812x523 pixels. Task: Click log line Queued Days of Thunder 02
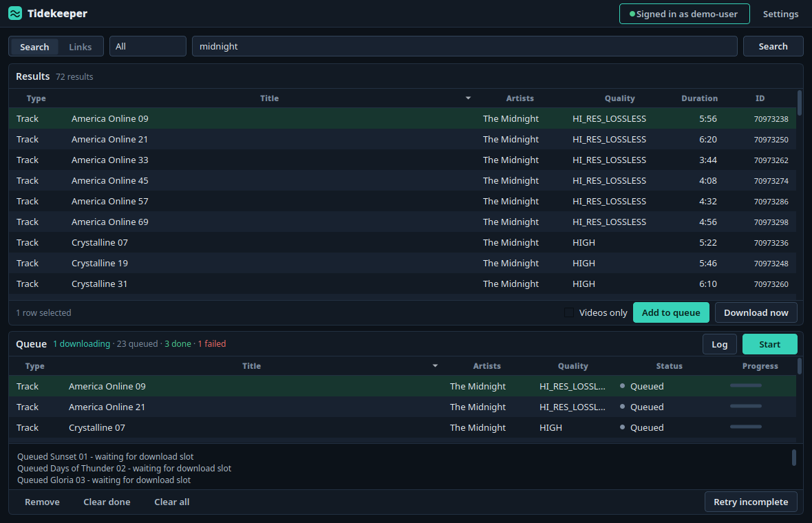click(125, 468)
